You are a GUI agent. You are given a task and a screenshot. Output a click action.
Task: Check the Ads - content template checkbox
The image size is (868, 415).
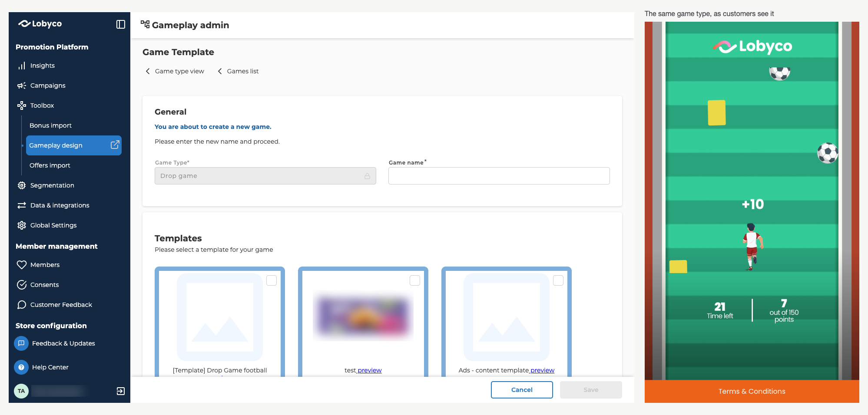tap(558, 281)
